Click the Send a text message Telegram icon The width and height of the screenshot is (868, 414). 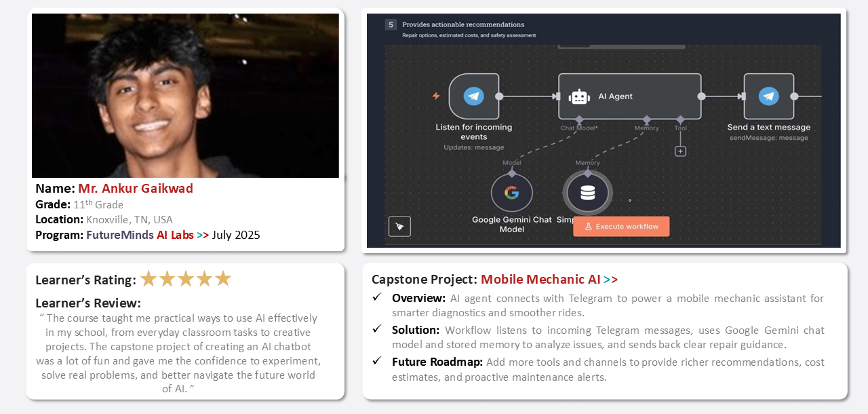coord(768,96)
